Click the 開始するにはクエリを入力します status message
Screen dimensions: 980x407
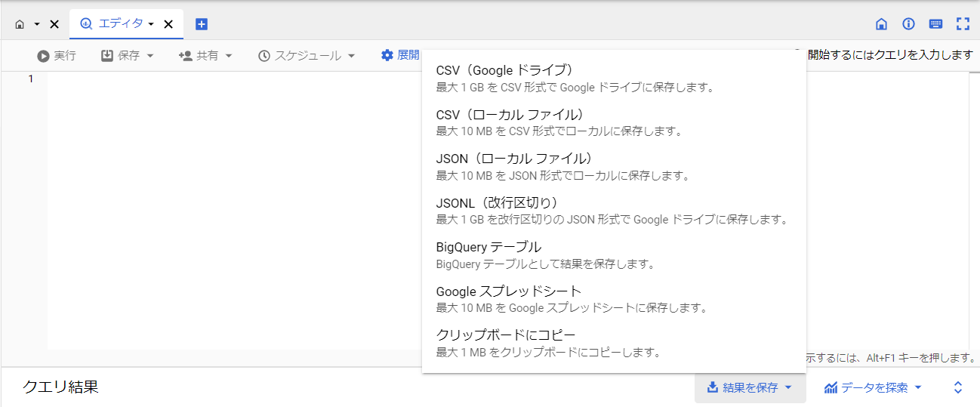coord(890,54)
